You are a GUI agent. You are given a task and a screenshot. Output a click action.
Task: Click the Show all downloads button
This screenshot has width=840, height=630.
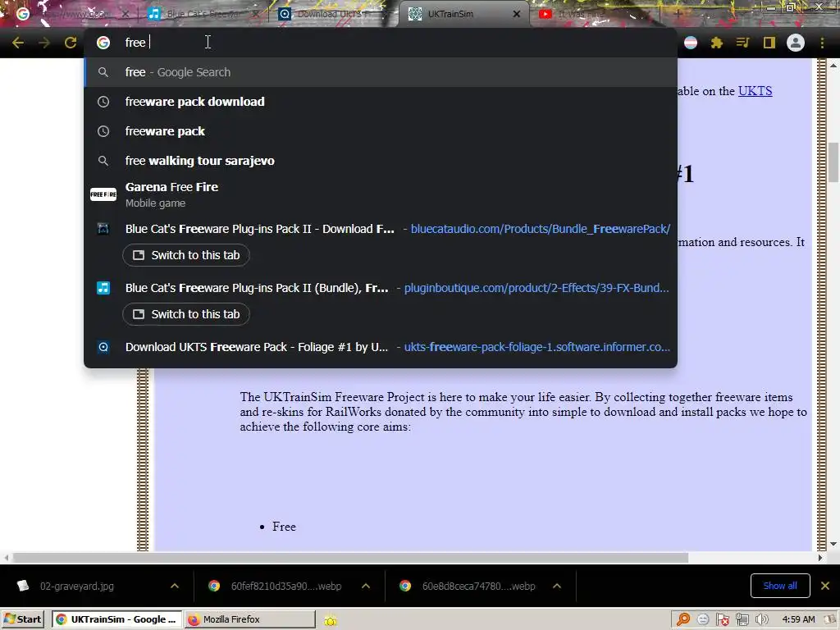780,586
